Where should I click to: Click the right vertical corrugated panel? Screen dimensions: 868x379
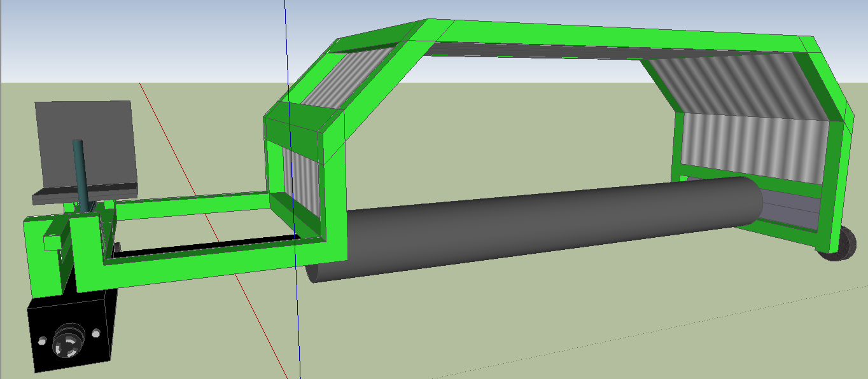(751, 146)
